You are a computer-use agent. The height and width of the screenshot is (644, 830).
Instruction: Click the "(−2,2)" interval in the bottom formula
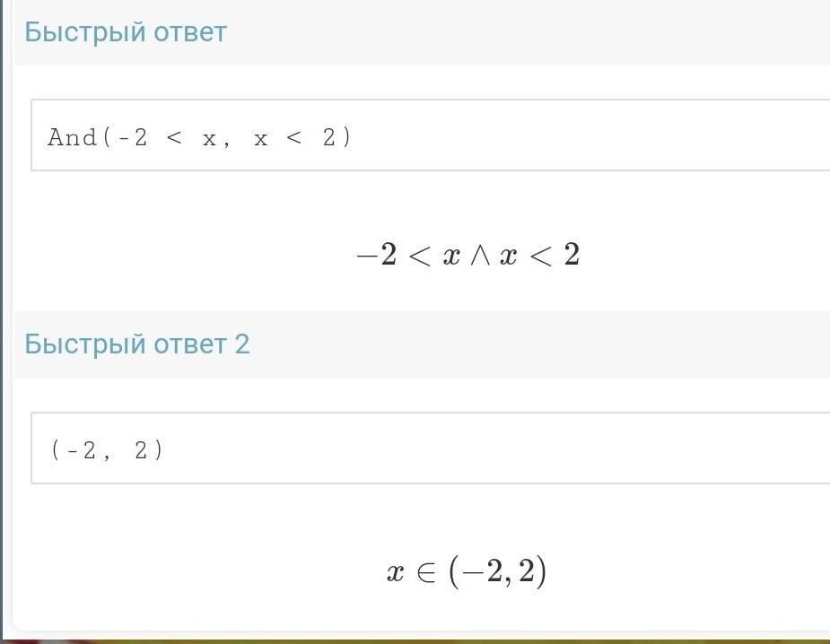(x=498, y=572)
